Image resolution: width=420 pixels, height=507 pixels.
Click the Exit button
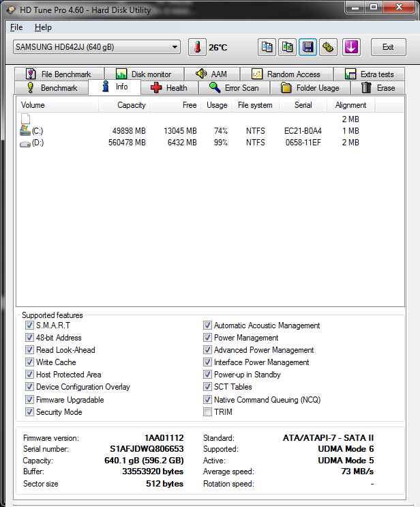[388, 47]
